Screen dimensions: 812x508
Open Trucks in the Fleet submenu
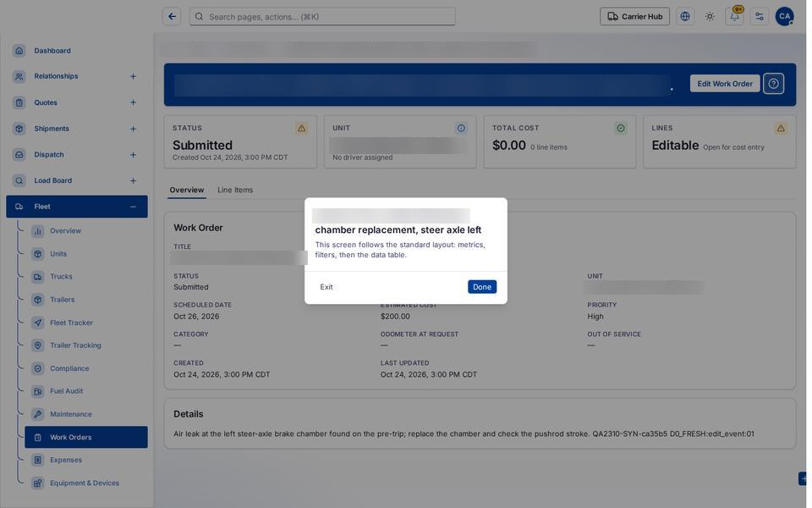(x=86, y=276)
